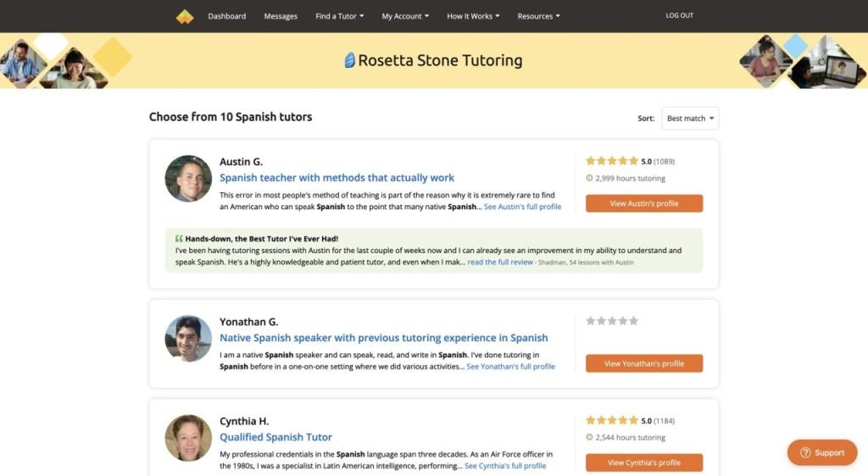The image size is (868, 476).
Task: Expand the How It Works menu
Action: pos(473,16)
